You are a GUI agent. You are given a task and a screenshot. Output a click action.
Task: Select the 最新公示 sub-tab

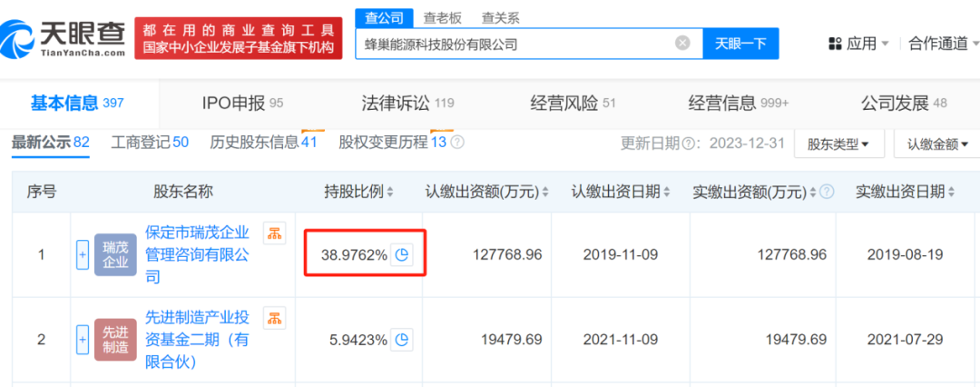pyautogui.click(x=51, y=143)
